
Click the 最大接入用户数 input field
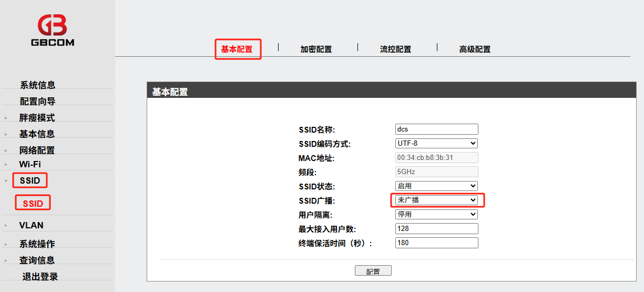click(437, 228)
